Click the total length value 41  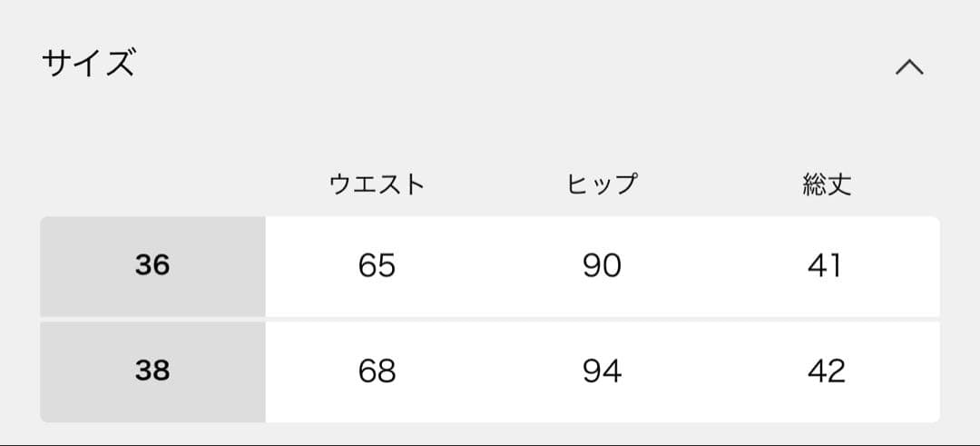(825, 265)
